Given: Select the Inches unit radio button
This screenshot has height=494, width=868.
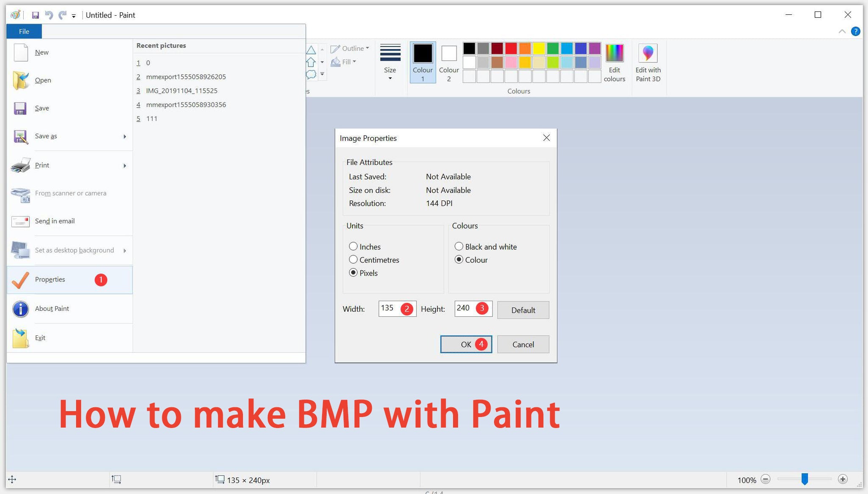Looking at the screenshot, I should (x=353, y=246).
